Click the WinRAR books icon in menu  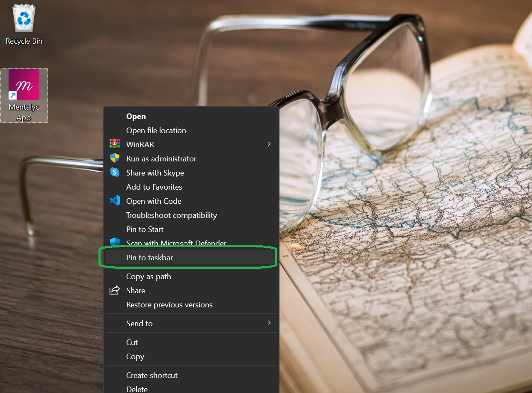coord(115,144)
